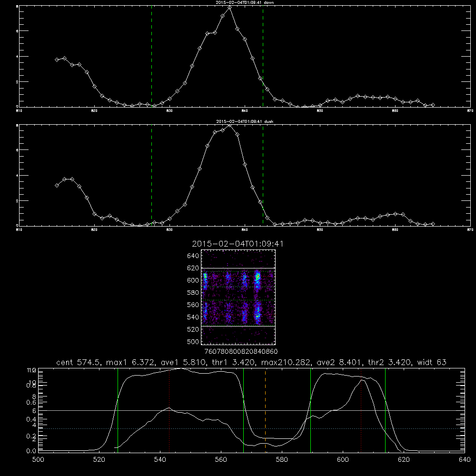476x476 pixels.
Task: Click spectral image y-axis label 540
Action: [x=193, y=317]
